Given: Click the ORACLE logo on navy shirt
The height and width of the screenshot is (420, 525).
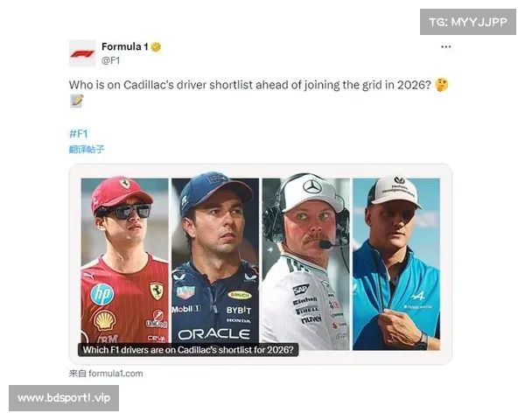Looking at the screenshot, I should [214, 334].
